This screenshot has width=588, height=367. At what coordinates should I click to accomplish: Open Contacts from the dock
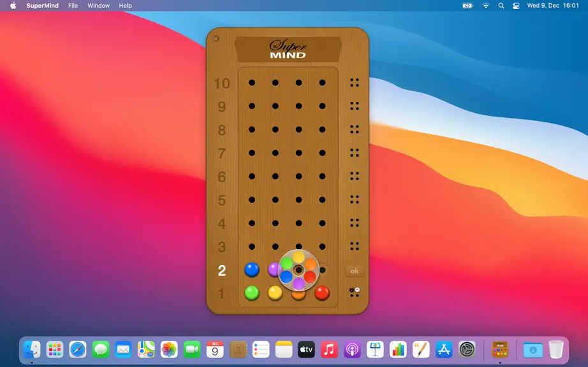pos(238,350)
